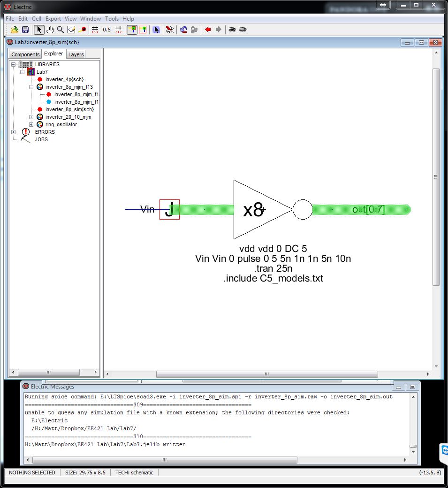Viewport: 448px width, 488px height.
Task: Expand the ring_oscillator tree node
Action: click(31, 124)
